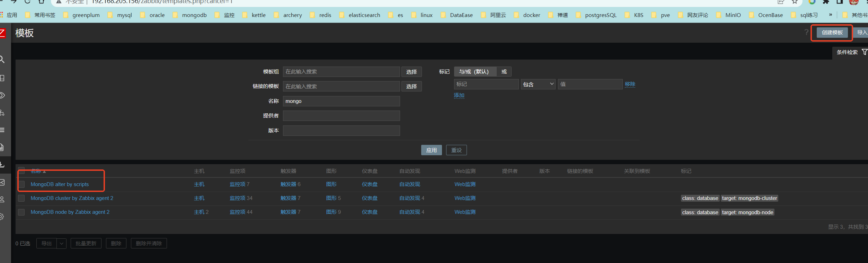Open 监控项 7 for MongoDB alter by scripts
The width and height of the screenshot is (868, 263).
240,184
